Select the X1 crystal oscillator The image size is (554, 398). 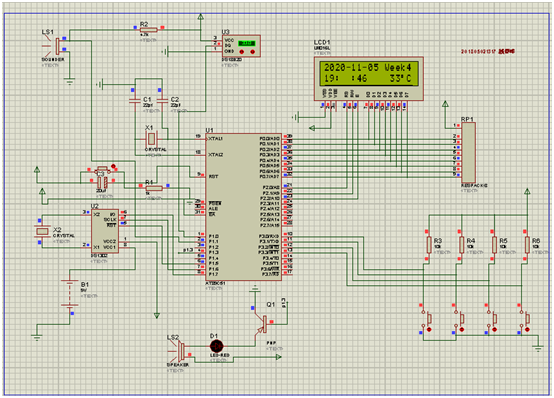(151, 139)
